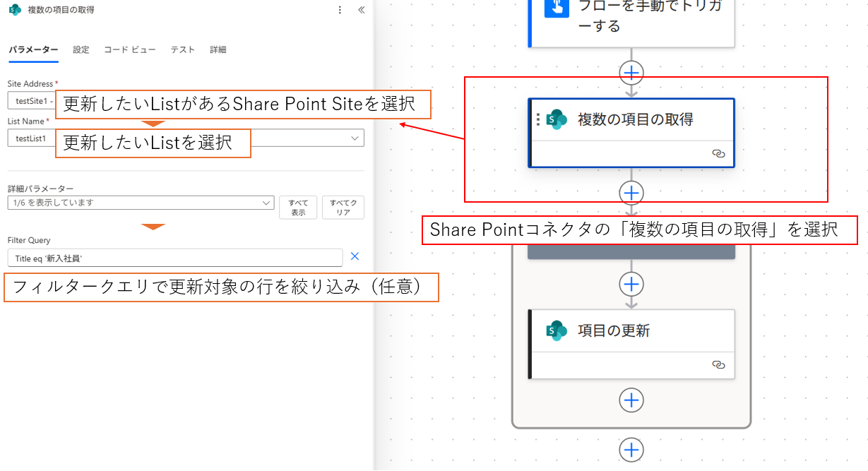This screenshot has height=471, width=868.
Task: Click the link icon on 項目の更新 card
Action: (718, 365)
